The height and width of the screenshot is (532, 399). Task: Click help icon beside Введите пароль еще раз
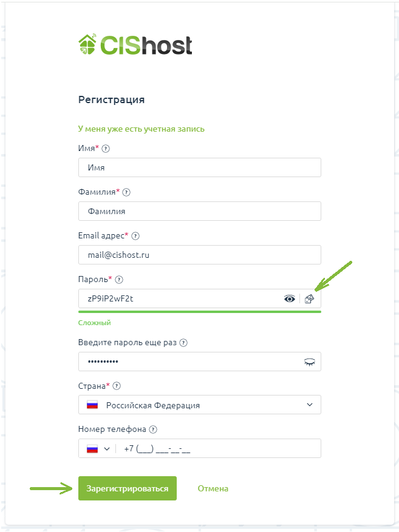183,343
